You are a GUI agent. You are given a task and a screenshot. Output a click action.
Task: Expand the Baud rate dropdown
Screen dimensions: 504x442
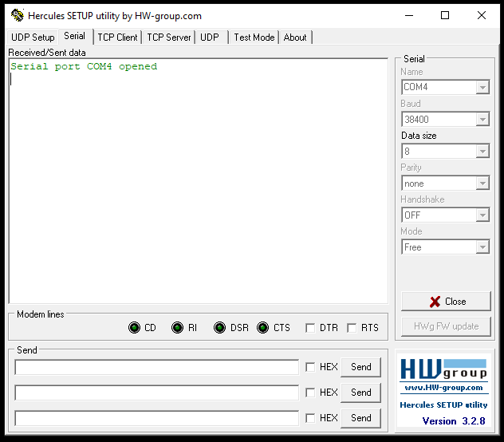[x=482, y=120]
